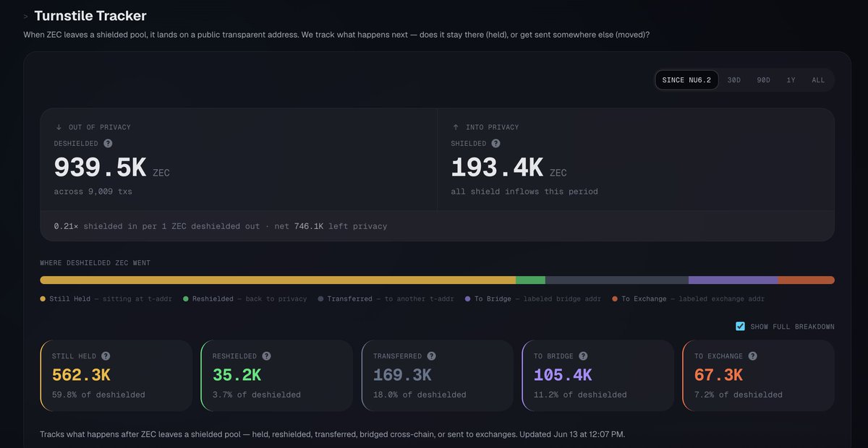Click the yellow Still Held bar segment
The width and height of the screenshot is (868, 448).
(x=278, y=280)
